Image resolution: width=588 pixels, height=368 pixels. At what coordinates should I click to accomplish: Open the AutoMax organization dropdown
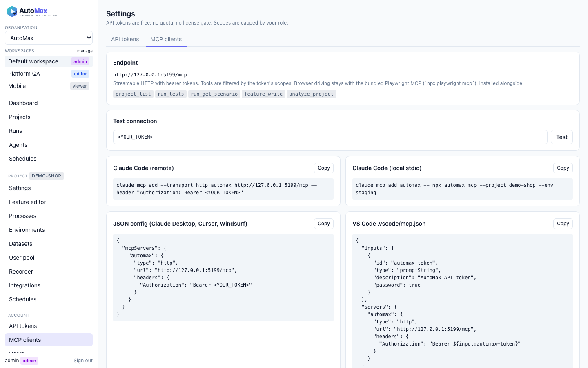49,38
